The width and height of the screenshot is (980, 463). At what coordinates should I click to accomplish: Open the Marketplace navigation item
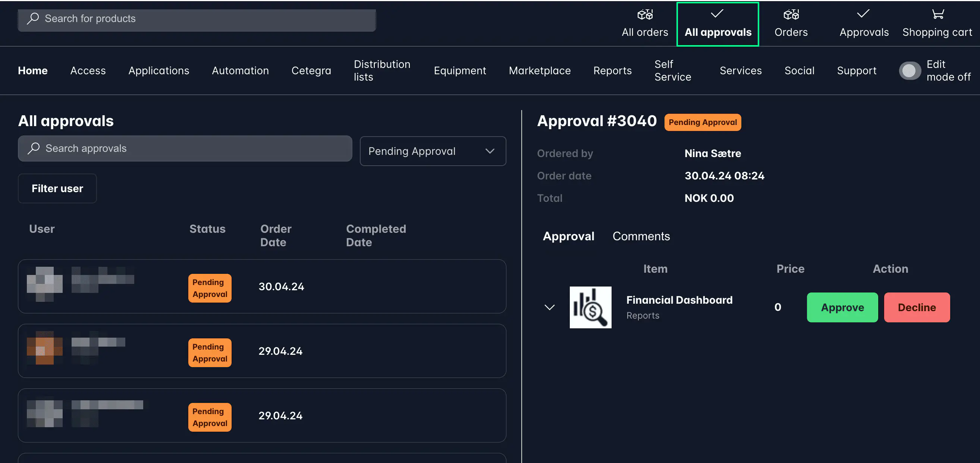tap(540, 71)
